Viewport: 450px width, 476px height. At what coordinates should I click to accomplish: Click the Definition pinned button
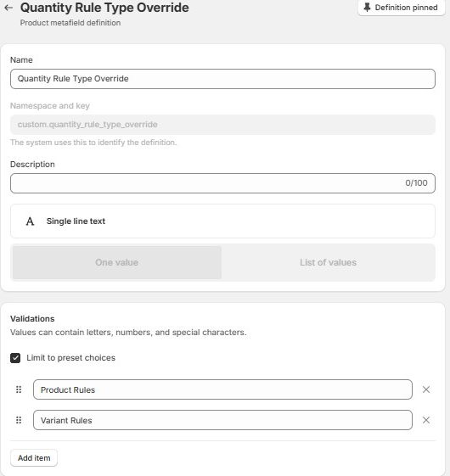[401, 8]
